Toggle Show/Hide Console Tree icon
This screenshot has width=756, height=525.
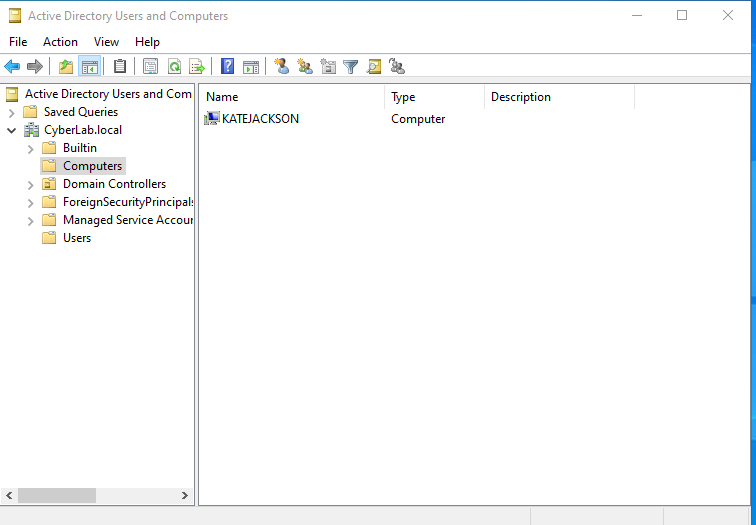pyautogui.click(x=90, y=67)
